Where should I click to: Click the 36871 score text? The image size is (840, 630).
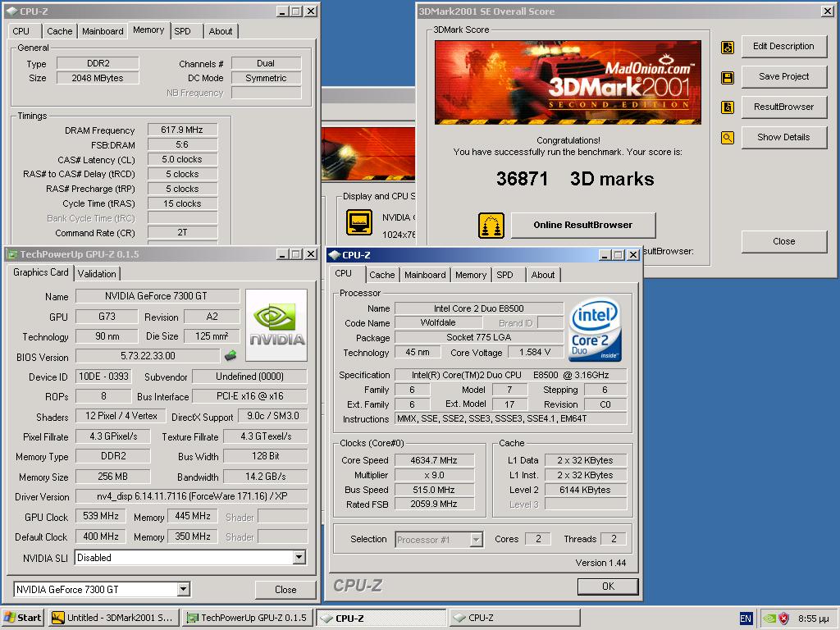tap(523, 178)
